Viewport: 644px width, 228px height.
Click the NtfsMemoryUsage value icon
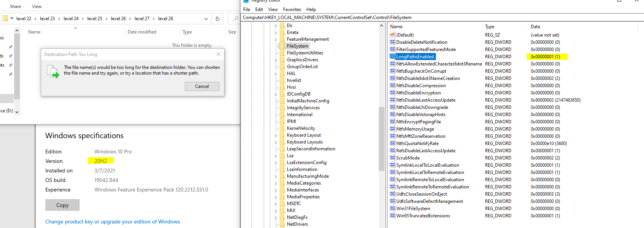point(392,129)
